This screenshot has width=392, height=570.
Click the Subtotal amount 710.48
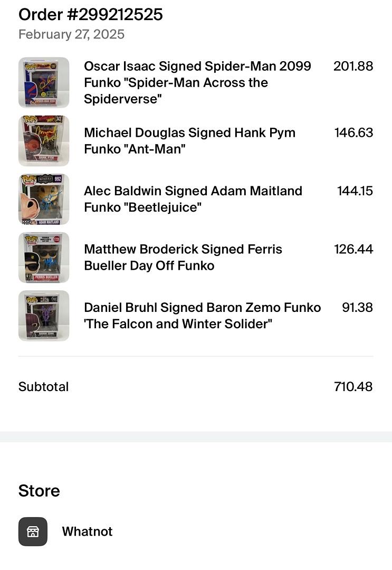click(353, 387)
